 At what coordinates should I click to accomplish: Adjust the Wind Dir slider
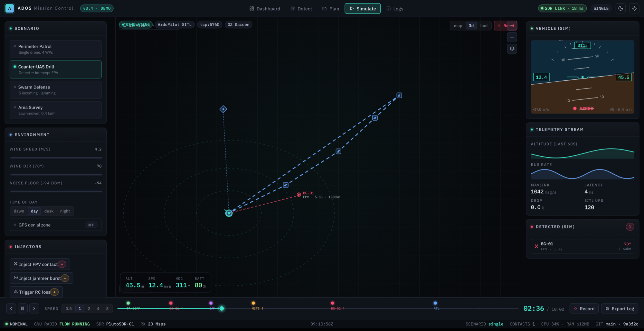56,175
